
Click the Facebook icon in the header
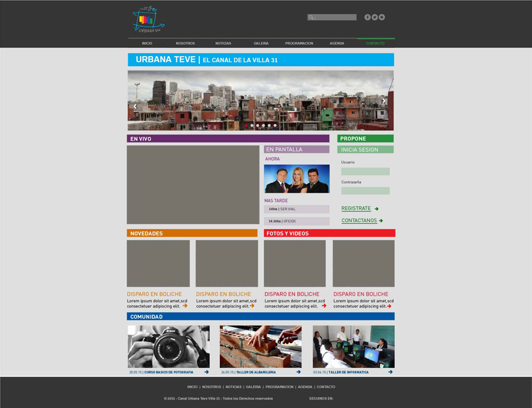pyautogui.click(x=367, y=17)
